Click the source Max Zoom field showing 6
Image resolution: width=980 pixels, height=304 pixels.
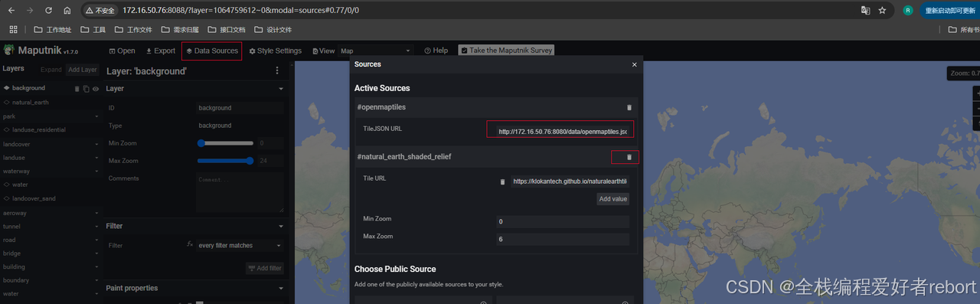click(563, 239)
